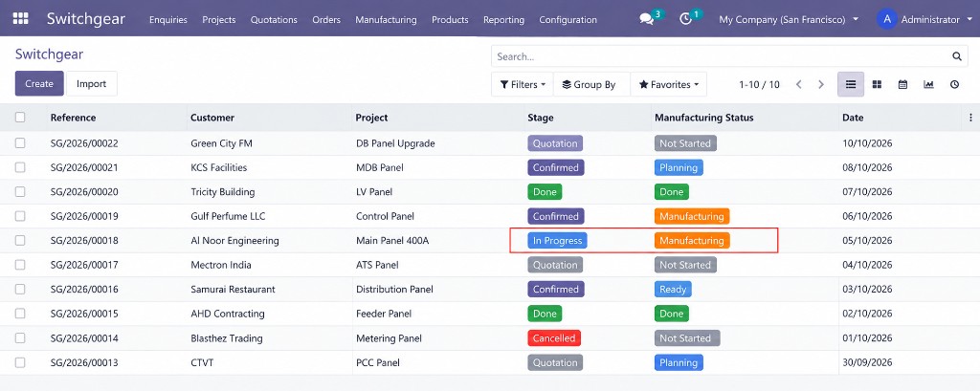Image resolution: width=980 pixels, height=391 pixels.
Task: Click the Switchgear app title in navbar
Action: click(85, 19)
